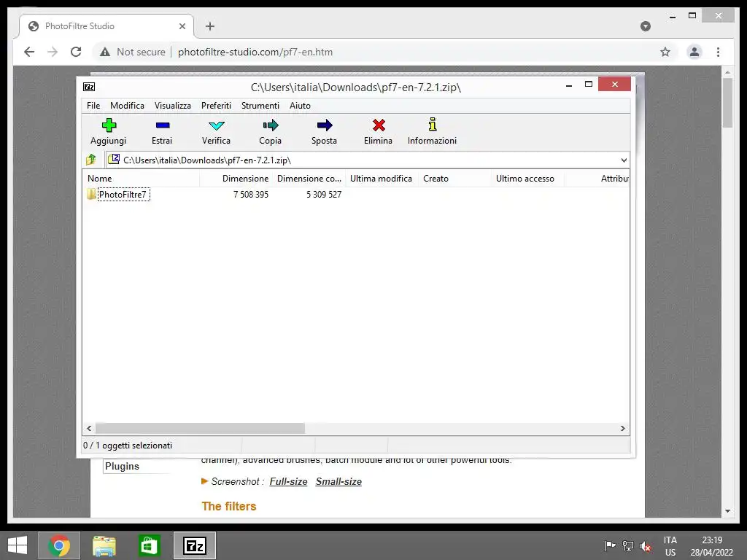The width and height of the screenshot is (747, 560).
Task: Sort by Ultima modifica column header
Action: tap(382, 179)
